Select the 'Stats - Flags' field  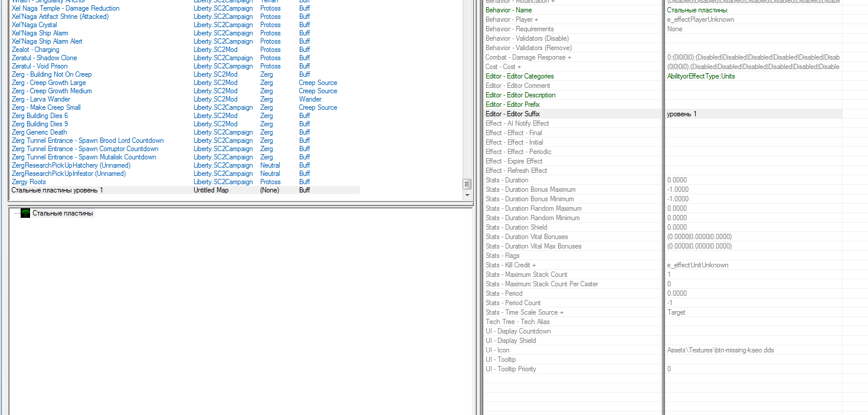tap(502, 256)
